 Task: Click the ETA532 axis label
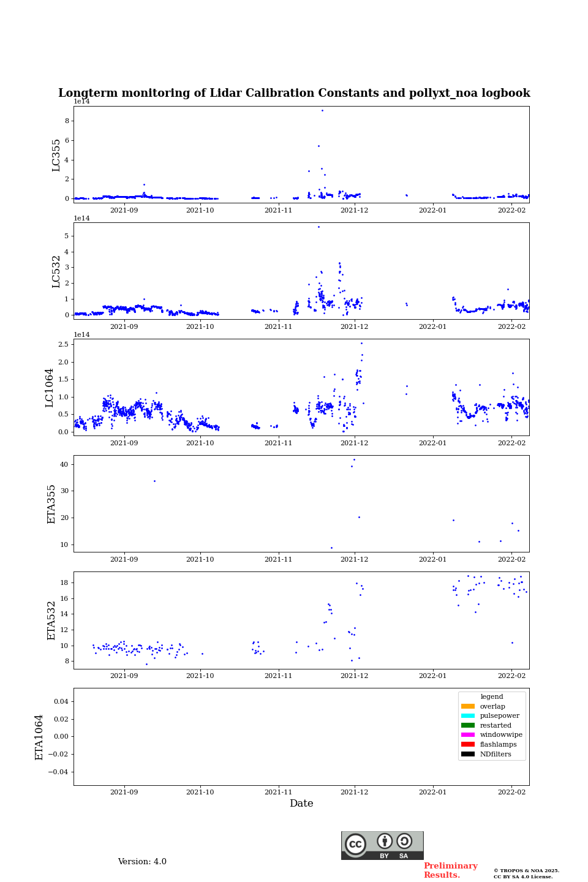[x=51, y=620]
